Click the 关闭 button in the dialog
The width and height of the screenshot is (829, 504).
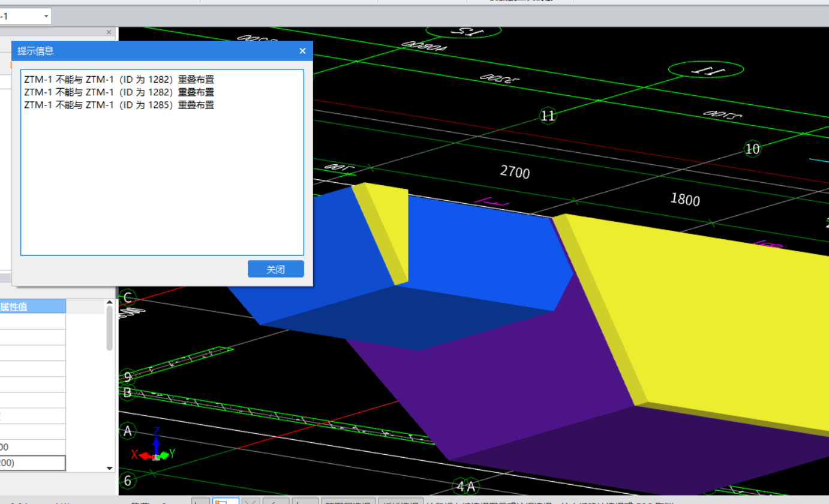point(275,269)
